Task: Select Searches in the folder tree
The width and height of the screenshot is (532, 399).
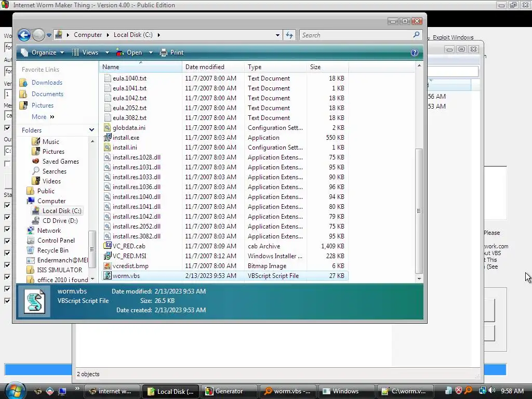Action: tap(54, 171)
